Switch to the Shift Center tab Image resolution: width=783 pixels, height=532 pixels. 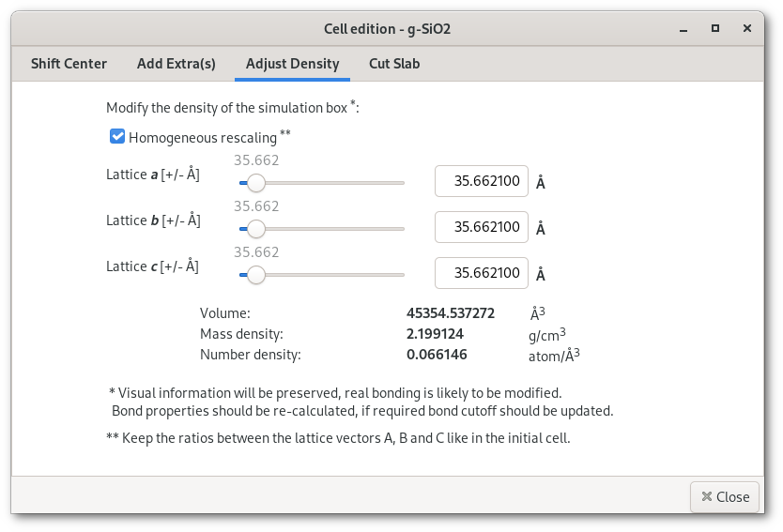tap(69, 64)
